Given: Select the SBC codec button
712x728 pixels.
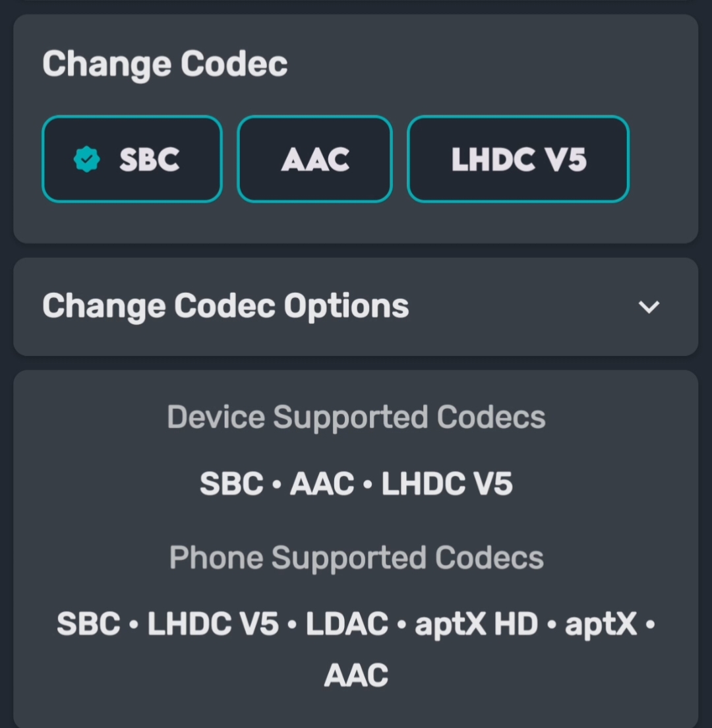Looking at the screenshot, I should [x=132, y=159].
